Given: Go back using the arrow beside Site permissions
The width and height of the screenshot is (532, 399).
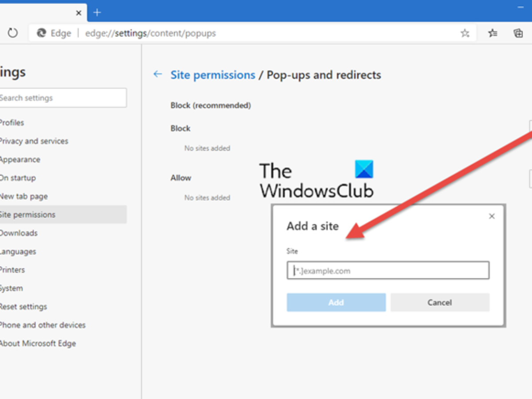Looking at the screenshot, I should (157, 74).
